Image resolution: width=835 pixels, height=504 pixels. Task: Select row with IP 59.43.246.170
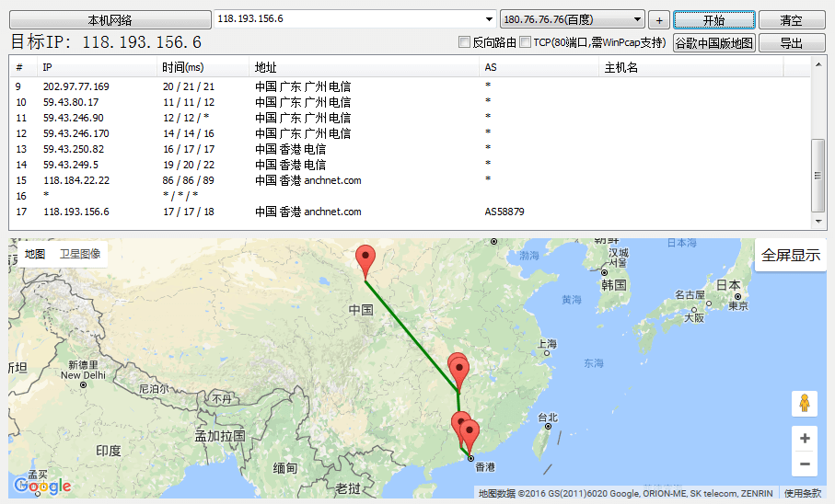click(x=410, y=133)
